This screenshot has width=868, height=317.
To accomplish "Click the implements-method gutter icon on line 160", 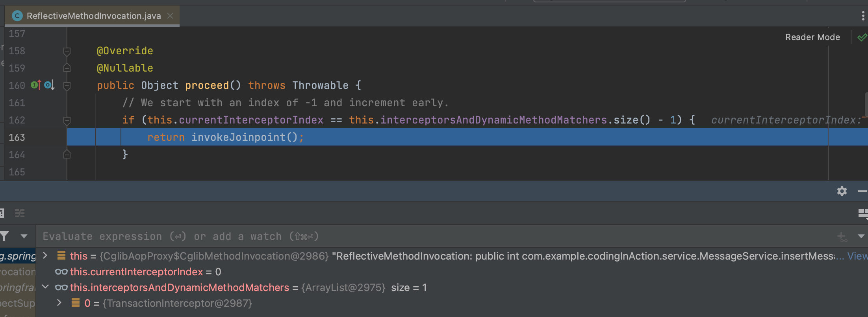I will (36, 85).
